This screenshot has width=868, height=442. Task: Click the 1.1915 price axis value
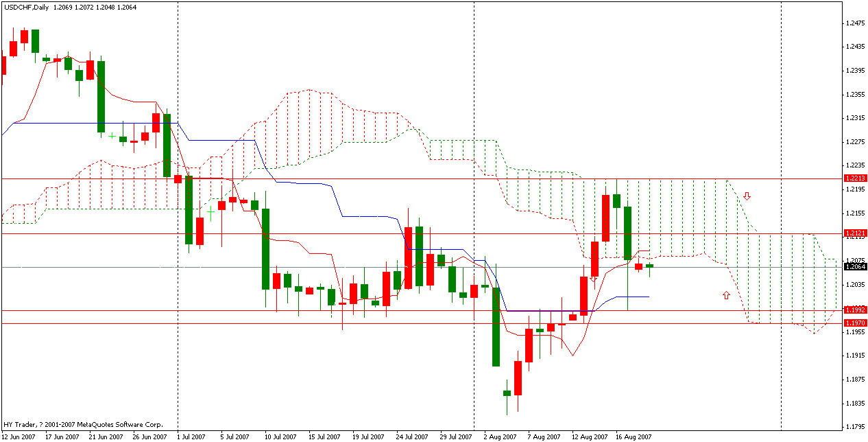point(856,356)
